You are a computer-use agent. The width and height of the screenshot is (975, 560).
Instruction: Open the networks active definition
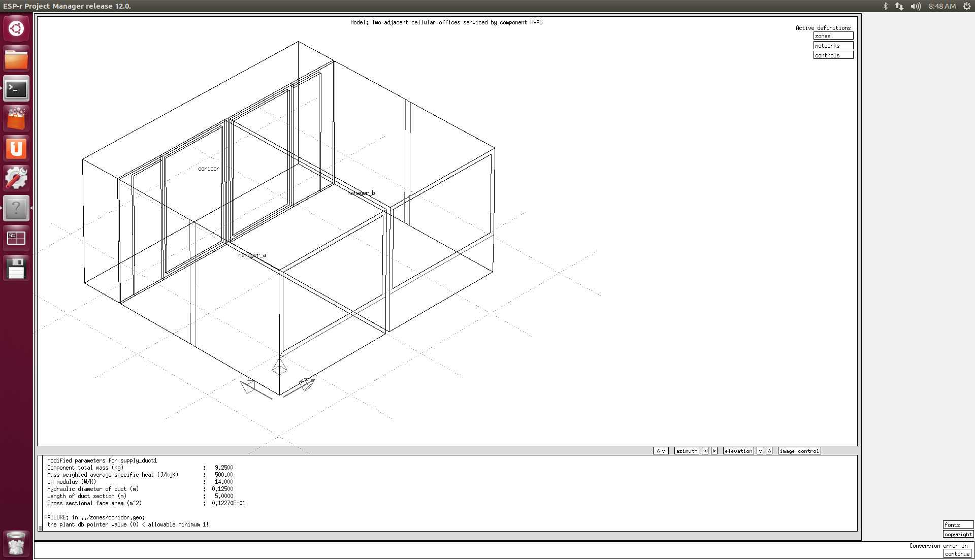tap(833, 46)
